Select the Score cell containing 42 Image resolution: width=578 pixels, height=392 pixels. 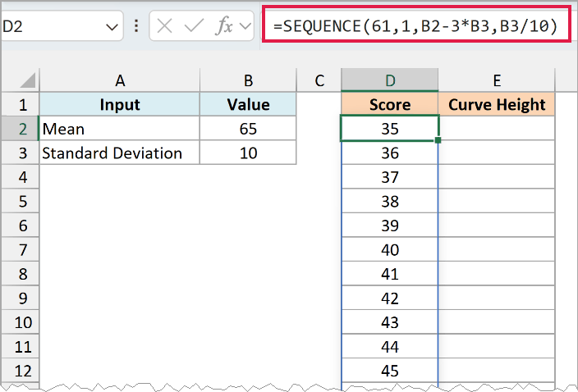[x=390, y=298]
